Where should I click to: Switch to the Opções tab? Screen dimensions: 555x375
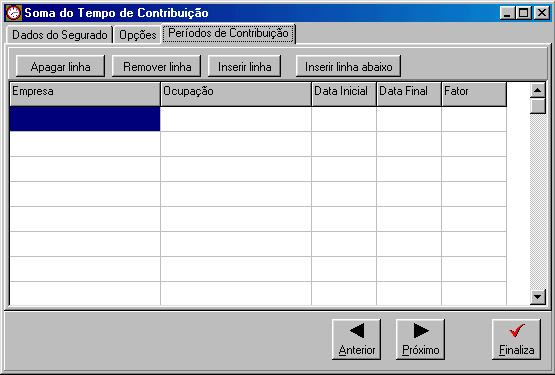(x=138, y=35)
